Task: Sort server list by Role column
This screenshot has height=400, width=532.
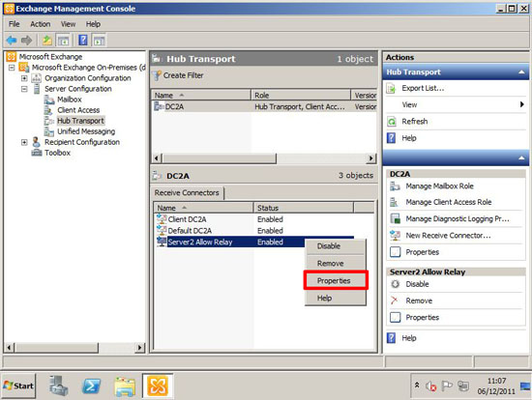Action: [x=301, y=96]
